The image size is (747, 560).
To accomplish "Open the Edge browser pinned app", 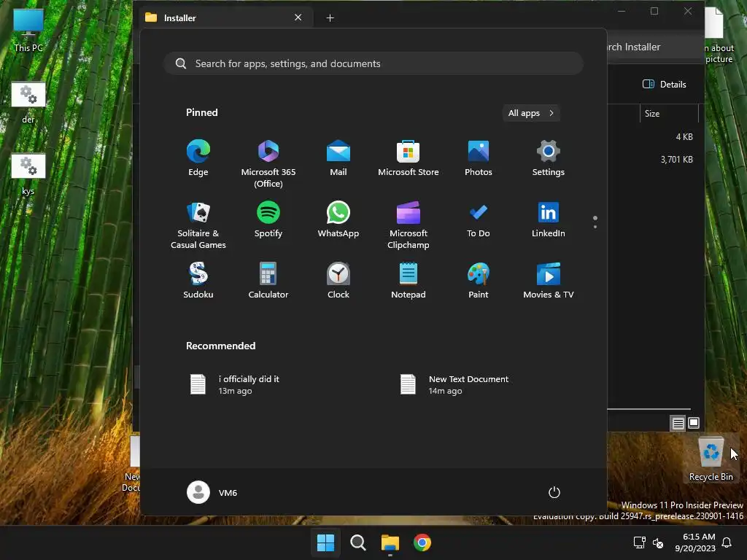I will click(x=198, y=157).
